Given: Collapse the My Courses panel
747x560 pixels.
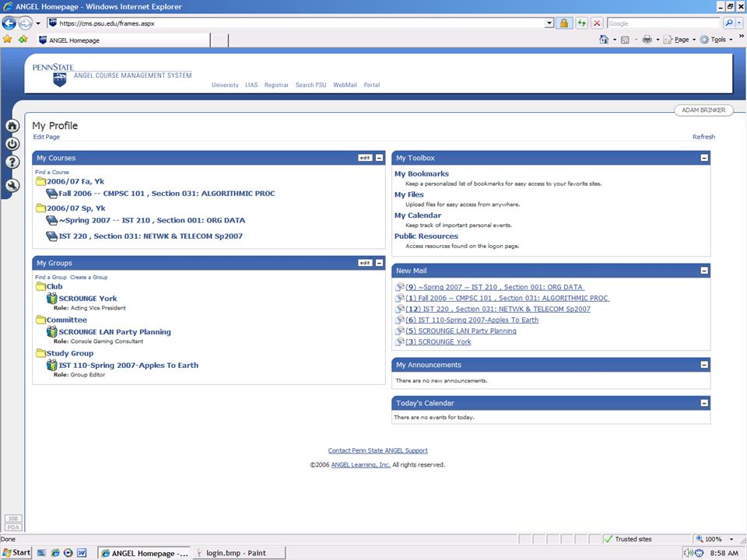Looking at the screenshot, I should pyautogui.click(x=379, y=158).
